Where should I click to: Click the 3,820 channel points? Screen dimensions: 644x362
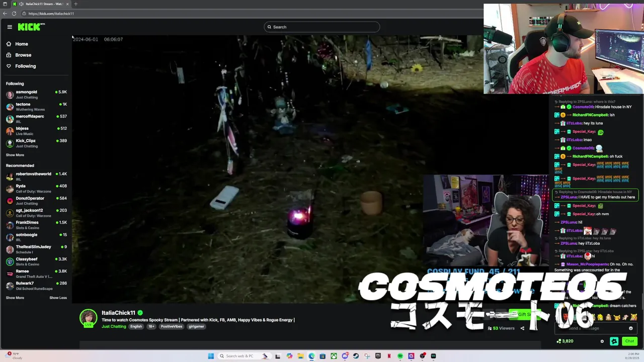point(565,341)
